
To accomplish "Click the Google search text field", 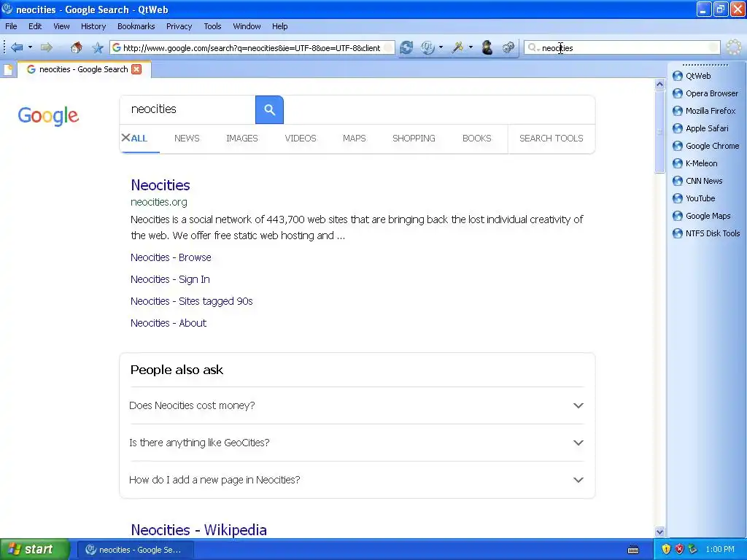I will (x=187, y=109).
